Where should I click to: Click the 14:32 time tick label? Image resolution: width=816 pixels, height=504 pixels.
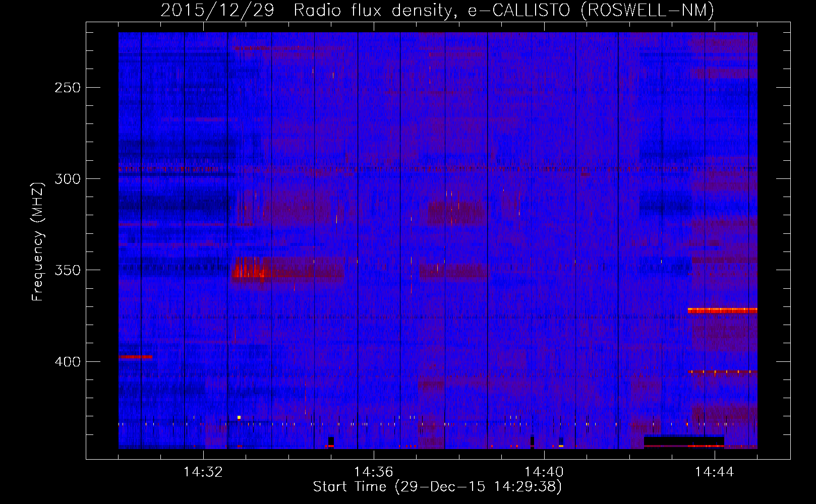(203, 472)
